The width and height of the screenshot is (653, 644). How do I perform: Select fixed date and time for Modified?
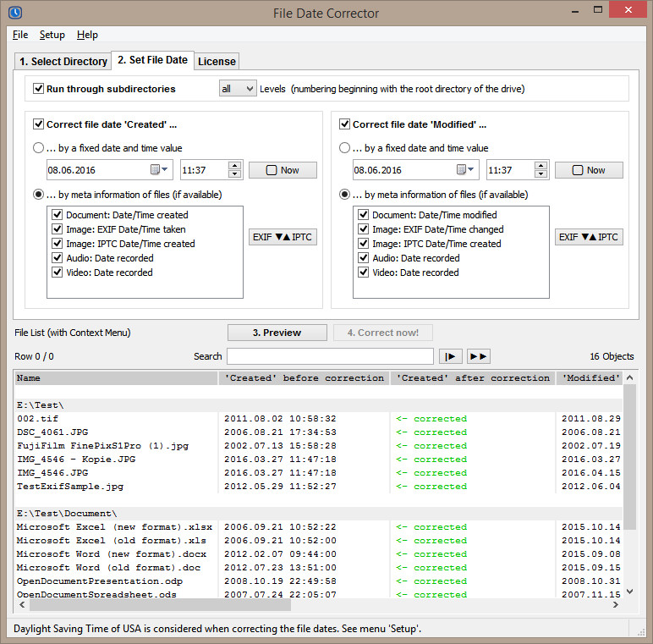pos(344,148)
